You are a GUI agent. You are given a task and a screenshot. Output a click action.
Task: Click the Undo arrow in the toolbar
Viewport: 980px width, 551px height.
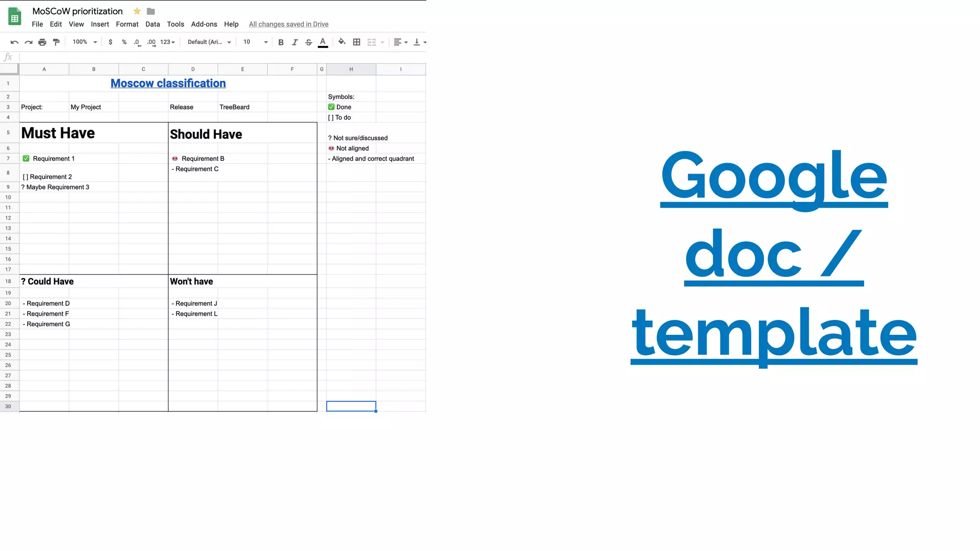[x=14, y=42]
